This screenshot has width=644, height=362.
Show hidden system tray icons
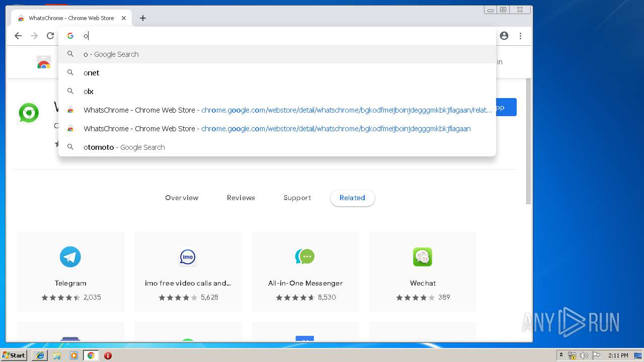[x=561, y=355]
